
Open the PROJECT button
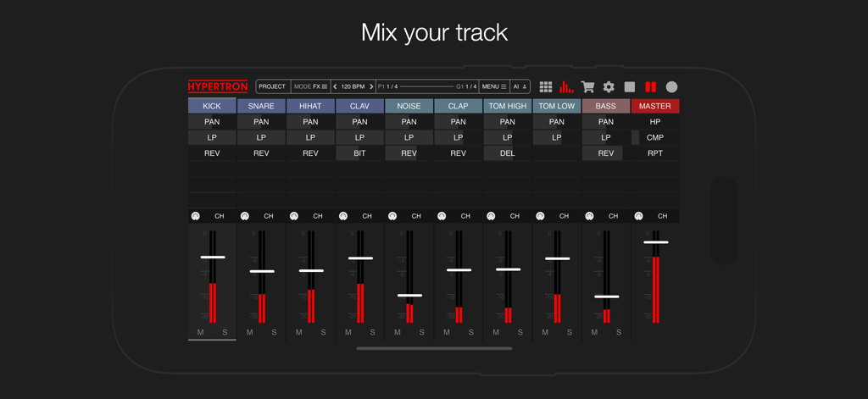point(272,87)
